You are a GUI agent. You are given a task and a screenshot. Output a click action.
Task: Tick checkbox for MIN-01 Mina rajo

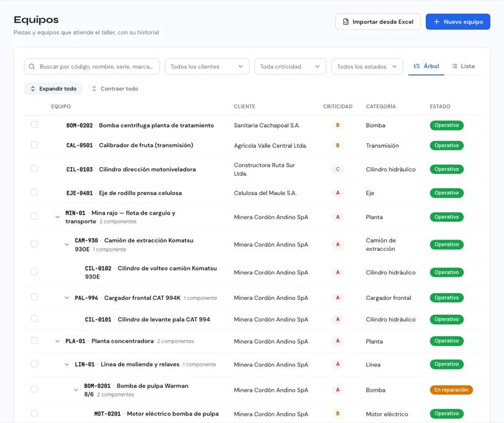click(34, 216)
